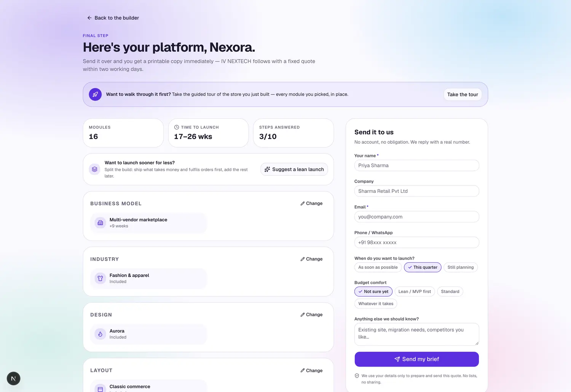Select the 'Standard' budget chip

pos(450,292)
